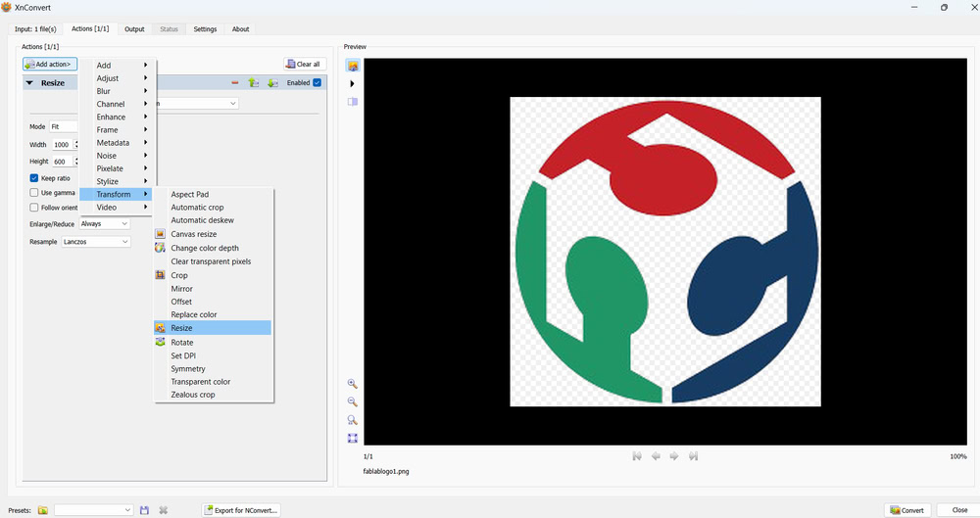Remove the Resize action (red minus icon)

[235, 82]
